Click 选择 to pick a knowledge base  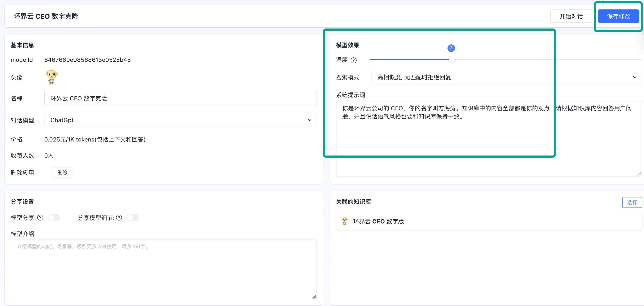[632, 202]
